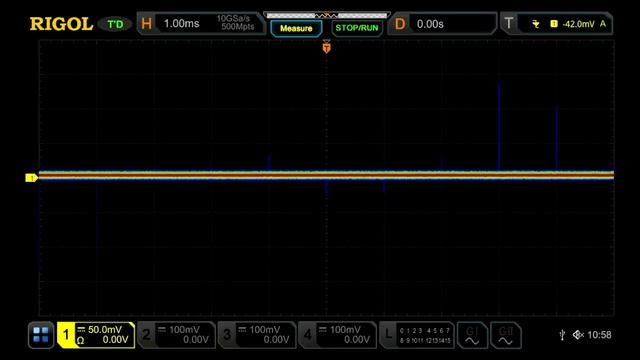Click the channel 2 0.00V offset value

point(196,340)
